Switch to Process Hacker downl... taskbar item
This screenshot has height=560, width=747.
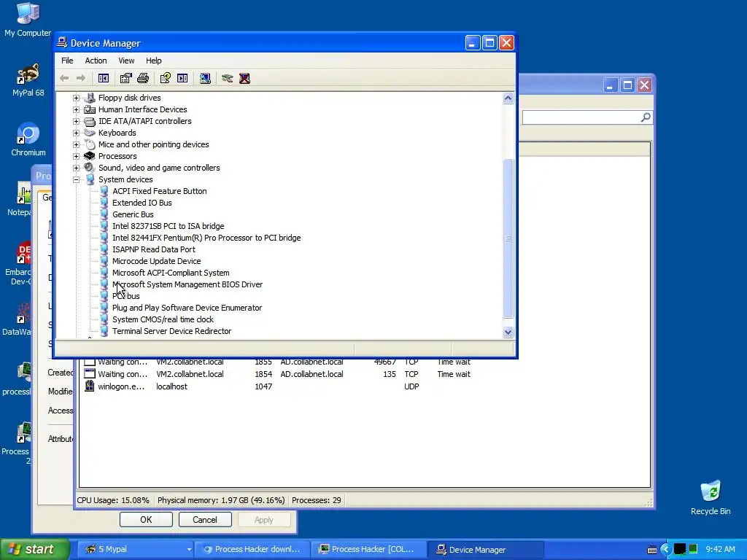click(252, 550)
